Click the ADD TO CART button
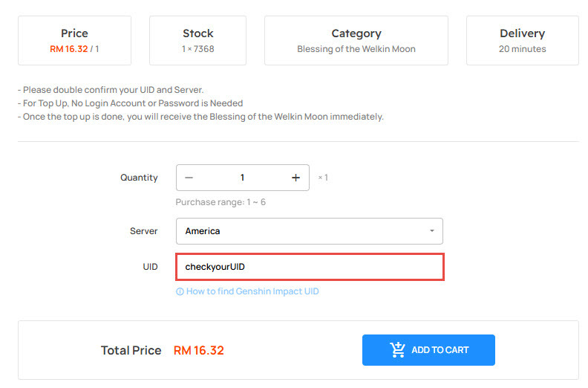Screen dimensions: 588x388 tap(428, 350)
